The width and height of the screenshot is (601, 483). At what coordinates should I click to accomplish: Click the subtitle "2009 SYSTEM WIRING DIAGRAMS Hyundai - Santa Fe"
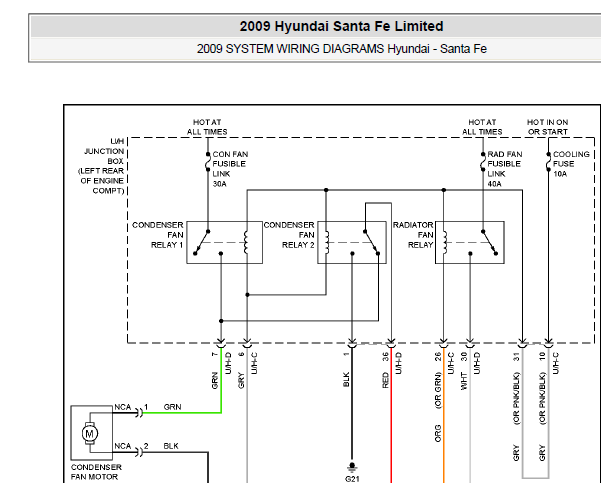(x=342, y=49)
